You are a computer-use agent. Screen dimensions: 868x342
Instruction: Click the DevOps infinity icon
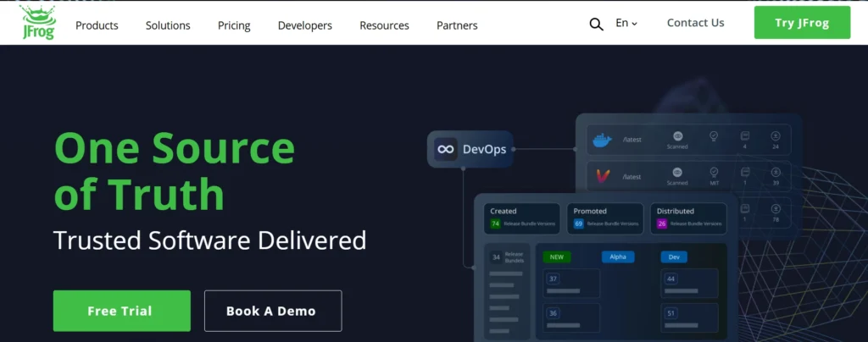tap(446, 149)
